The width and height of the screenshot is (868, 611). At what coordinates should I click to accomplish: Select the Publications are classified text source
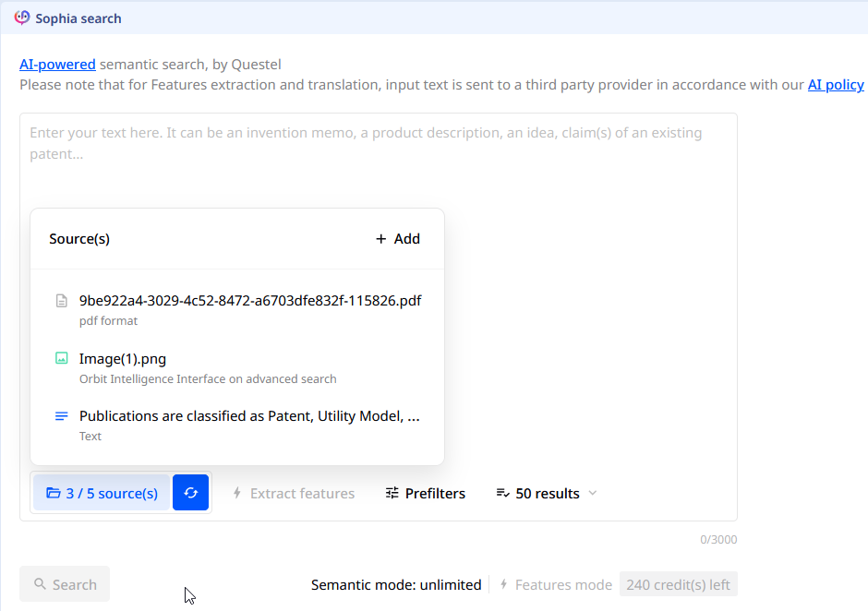(238, 425)
